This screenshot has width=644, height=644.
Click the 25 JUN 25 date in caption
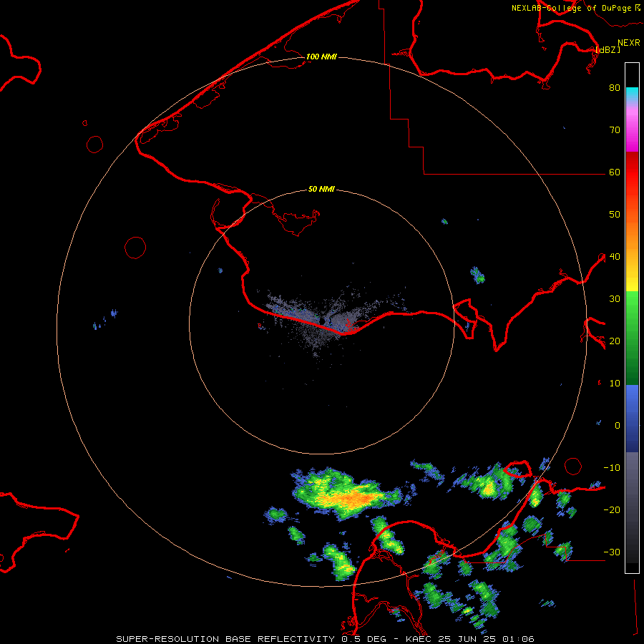pos(468,639)
